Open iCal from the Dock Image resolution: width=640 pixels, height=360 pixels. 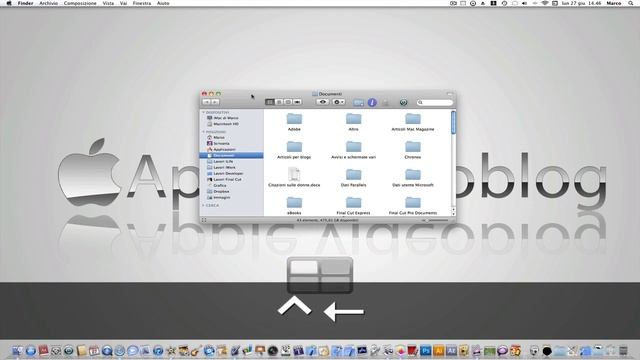(x=94, y=351)
